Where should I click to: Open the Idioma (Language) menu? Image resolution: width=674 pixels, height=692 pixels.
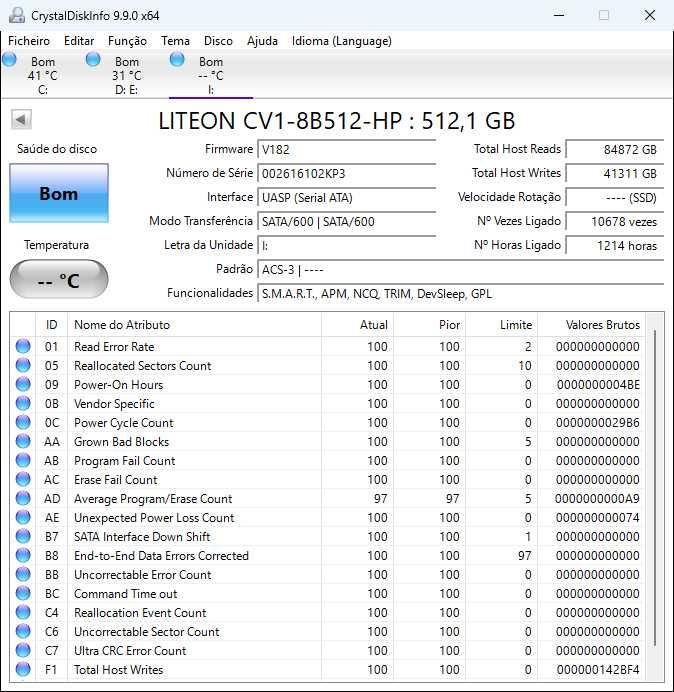(342, 41)
